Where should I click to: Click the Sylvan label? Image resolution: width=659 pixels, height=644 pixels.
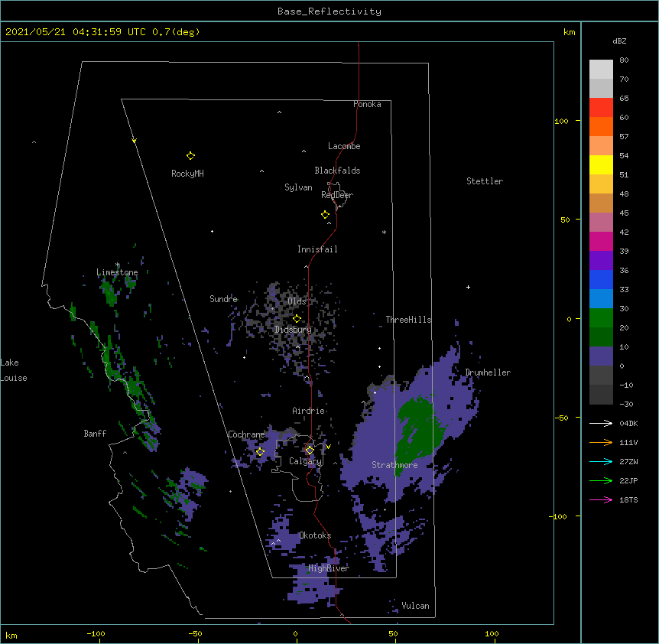(298, 187)
